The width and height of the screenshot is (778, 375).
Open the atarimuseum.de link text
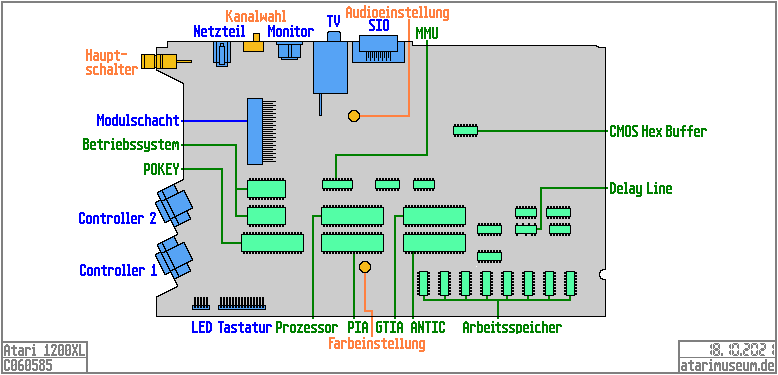[727, 366]
